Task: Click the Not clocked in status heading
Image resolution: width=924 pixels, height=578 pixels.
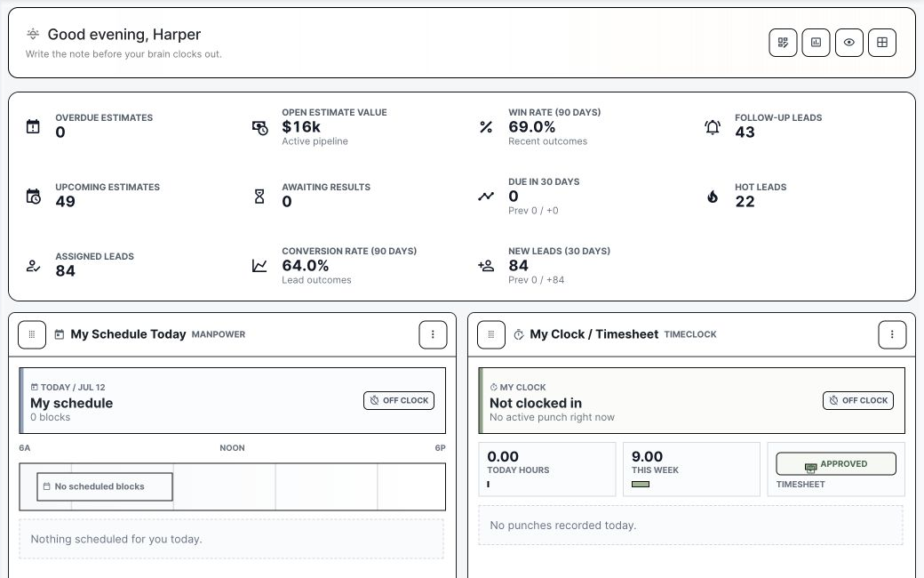Action: (536, 404)
